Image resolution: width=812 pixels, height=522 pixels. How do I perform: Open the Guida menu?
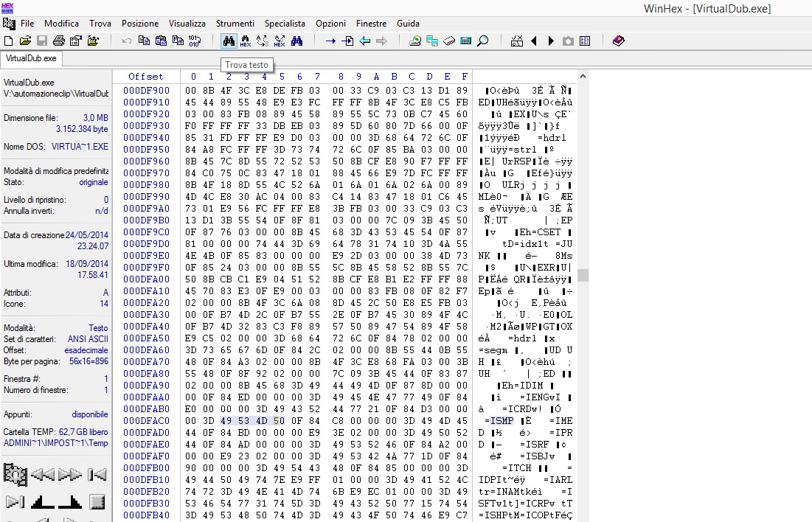[408, 24]
